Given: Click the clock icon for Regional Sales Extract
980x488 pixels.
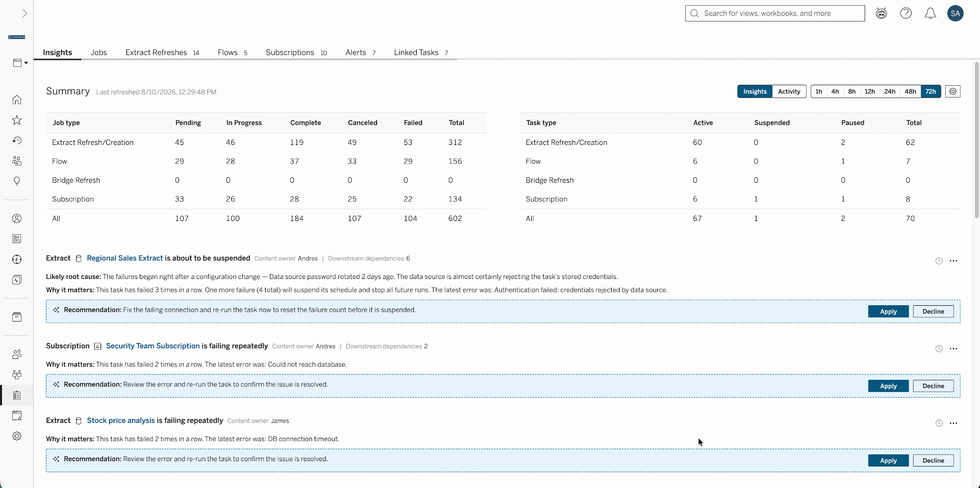Looking at the screenshot, I should tap(939, 261).
